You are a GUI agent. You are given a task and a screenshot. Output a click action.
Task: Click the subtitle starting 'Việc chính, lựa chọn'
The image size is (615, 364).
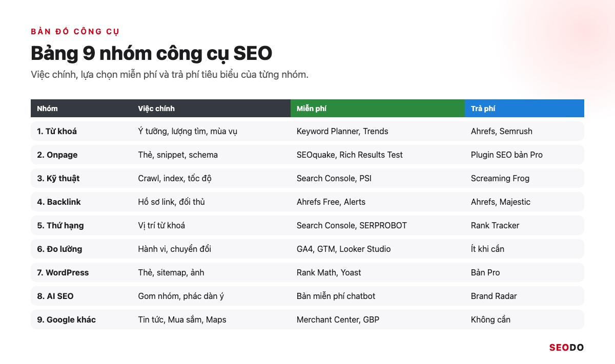point(169,75)
